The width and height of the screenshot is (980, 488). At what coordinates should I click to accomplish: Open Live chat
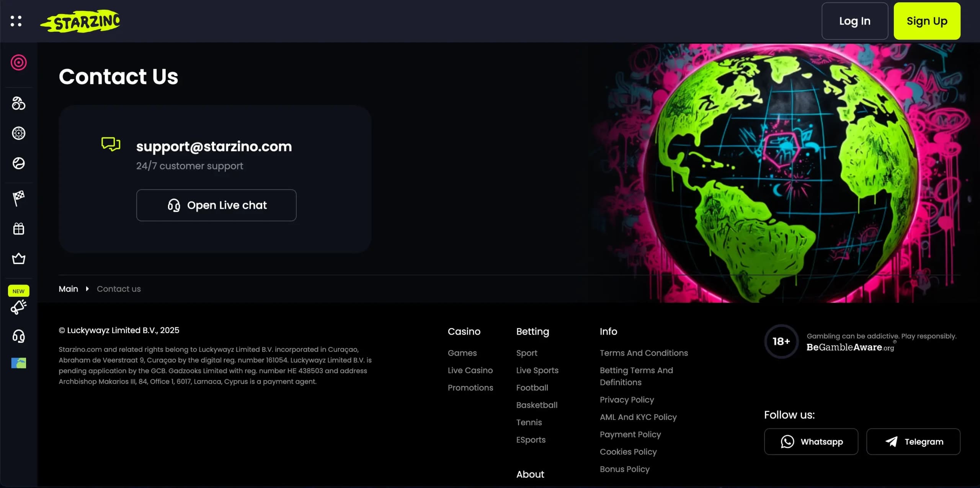[216, 205]
